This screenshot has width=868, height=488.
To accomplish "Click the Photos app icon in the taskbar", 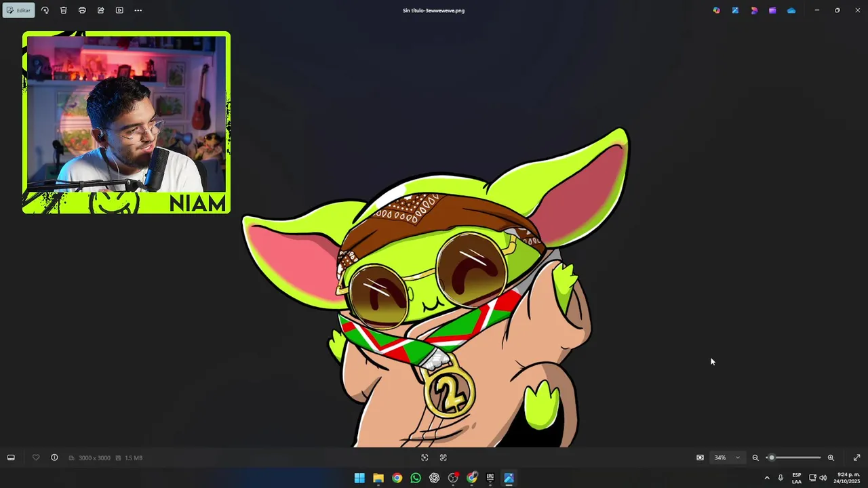I will point(509,478).
